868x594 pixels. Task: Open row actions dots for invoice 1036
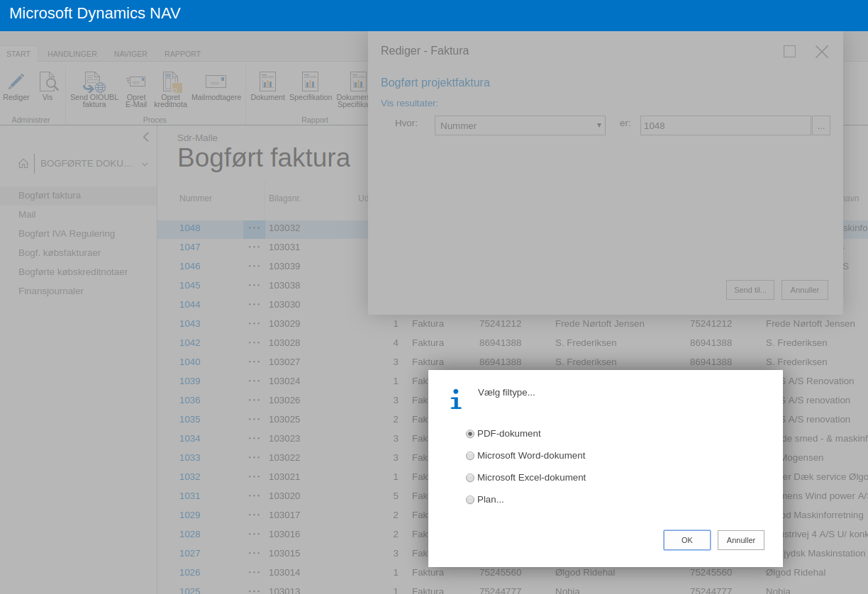[x=254, y=400]
